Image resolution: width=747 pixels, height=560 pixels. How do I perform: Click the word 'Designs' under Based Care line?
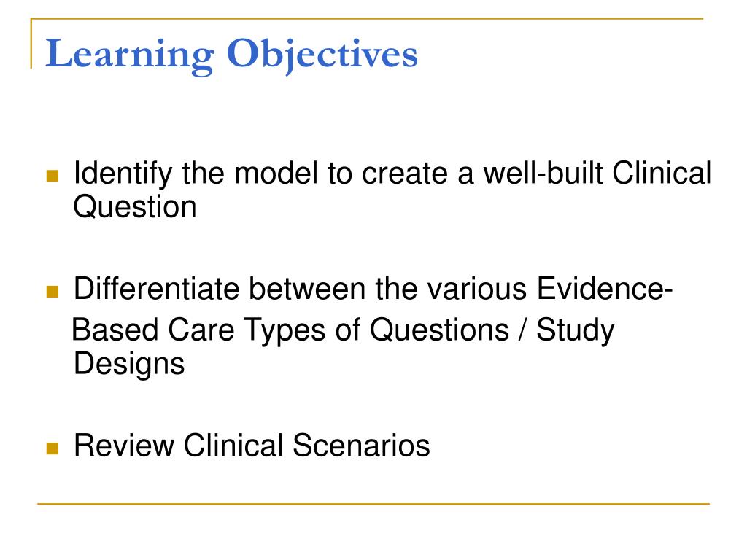[x=129, y=364]
